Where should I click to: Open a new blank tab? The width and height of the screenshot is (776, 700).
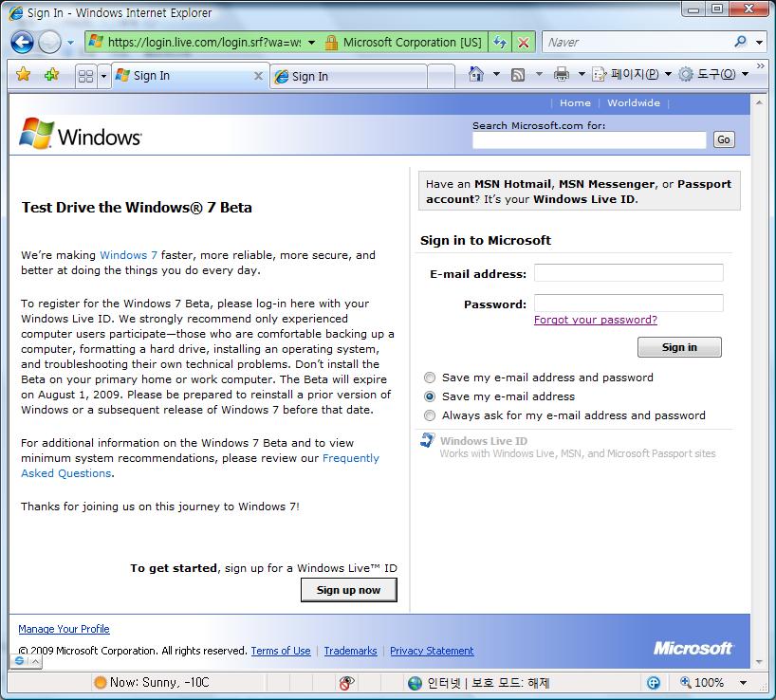(441, 77)
